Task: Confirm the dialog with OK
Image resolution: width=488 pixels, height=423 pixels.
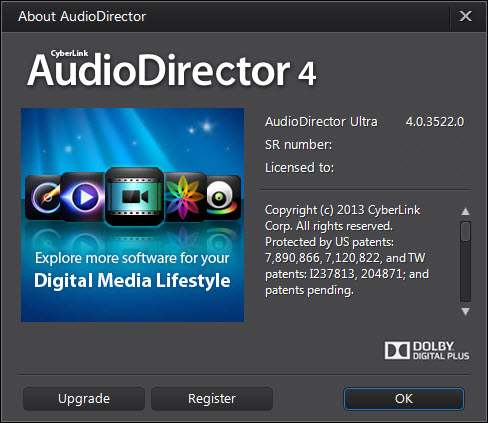Action: (404, 399)
